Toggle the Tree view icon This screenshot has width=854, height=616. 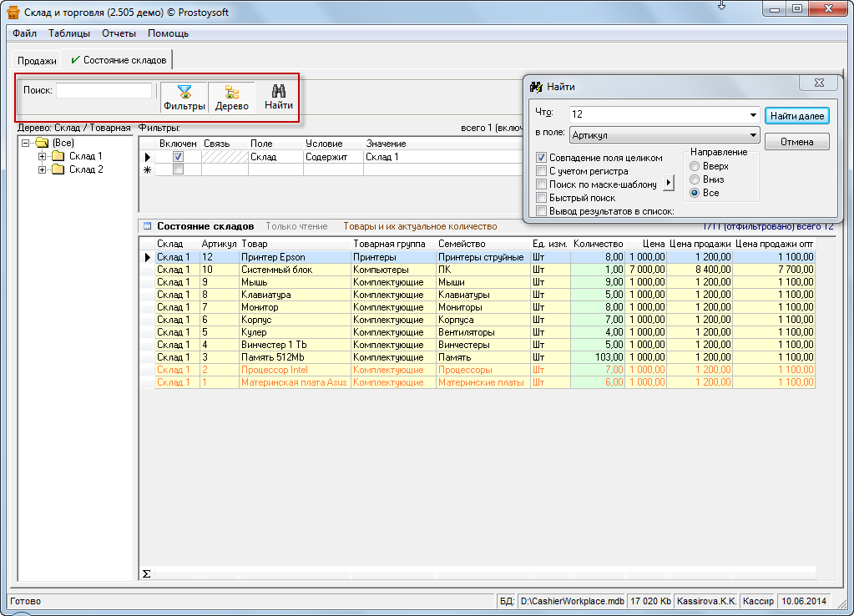[x=231, y=93]
